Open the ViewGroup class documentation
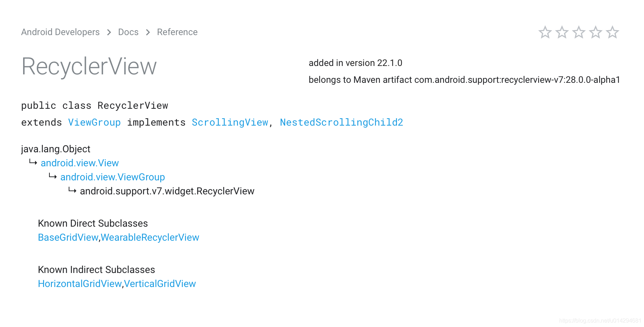This screenshot has height=327, width=644. (x=94, y=122)
